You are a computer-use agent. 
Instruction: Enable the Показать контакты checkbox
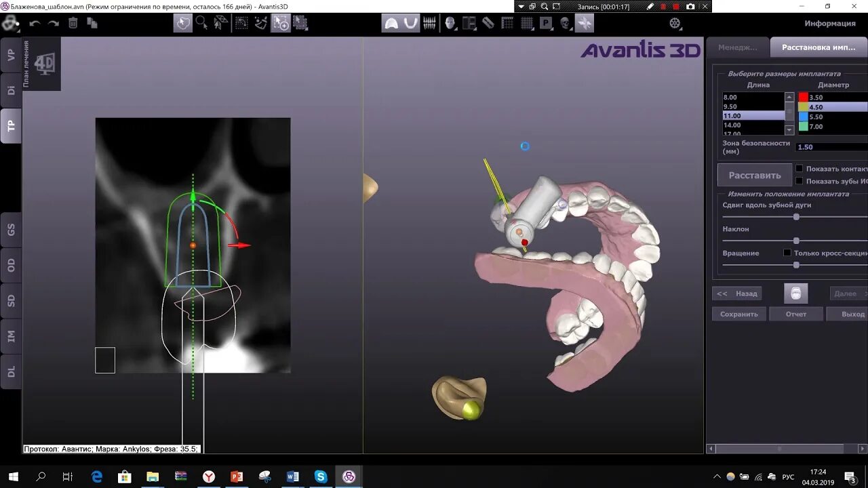pos(798,168)
